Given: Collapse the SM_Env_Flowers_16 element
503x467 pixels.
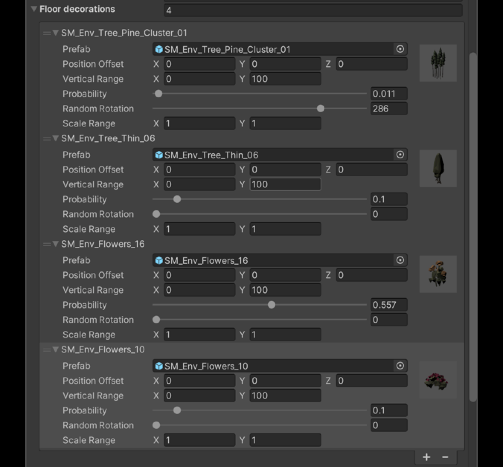Looking at the screenshot, I should click(56, 244).
